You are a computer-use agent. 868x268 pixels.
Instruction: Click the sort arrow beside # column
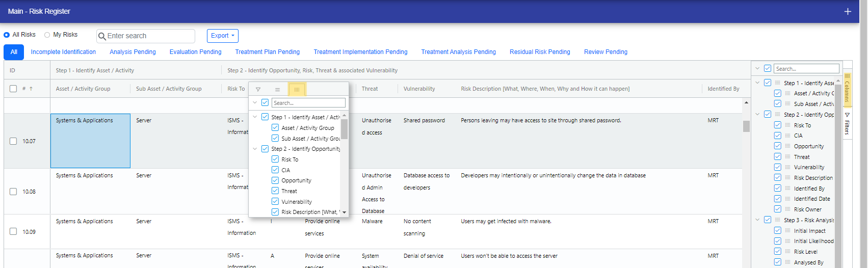(x=31, y=89)
